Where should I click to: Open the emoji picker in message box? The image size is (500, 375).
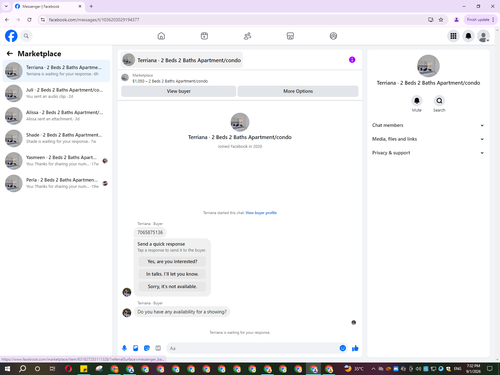(x=343, y=348)
